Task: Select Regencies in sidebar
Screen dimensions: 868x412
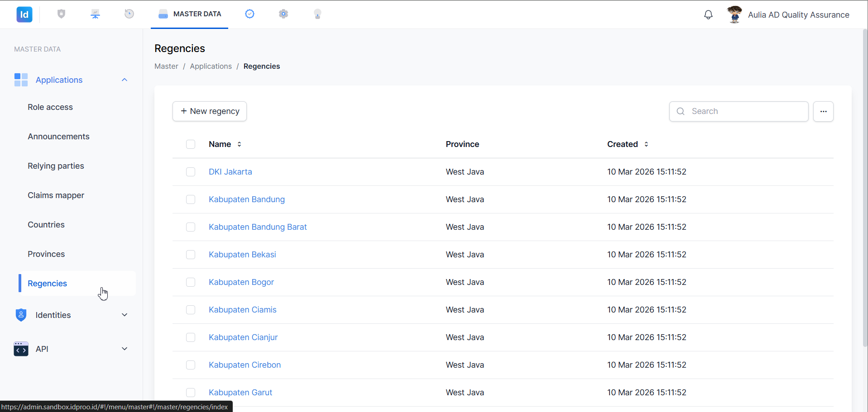Action: click(x=77, y=284)
